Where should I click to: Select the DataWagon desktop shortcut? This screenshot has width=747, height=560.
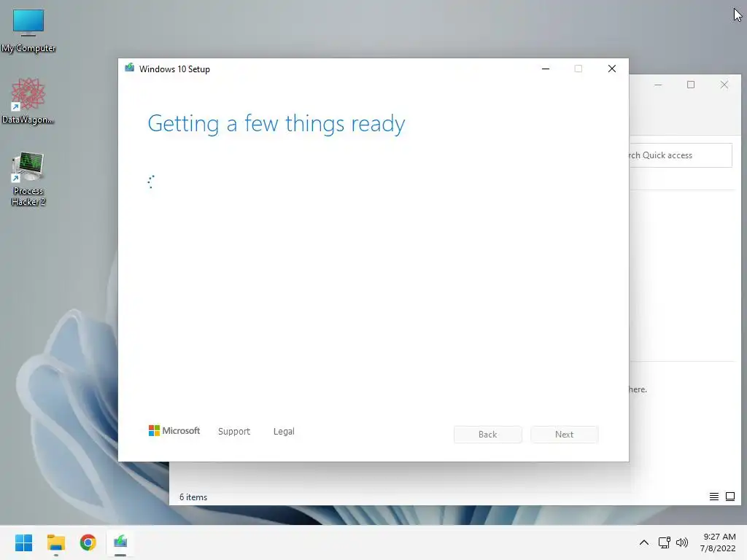click(x=28, y=101)
